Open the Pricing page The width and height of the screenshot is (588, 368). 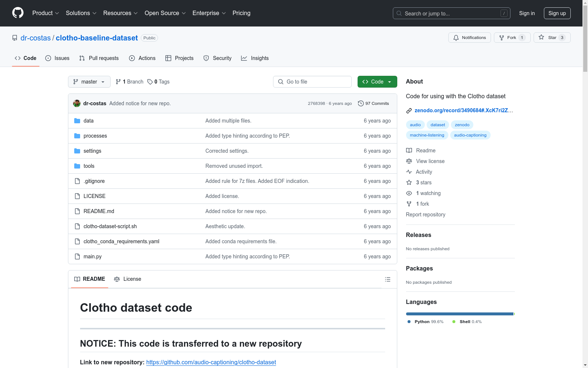click(x=241, y=13)
